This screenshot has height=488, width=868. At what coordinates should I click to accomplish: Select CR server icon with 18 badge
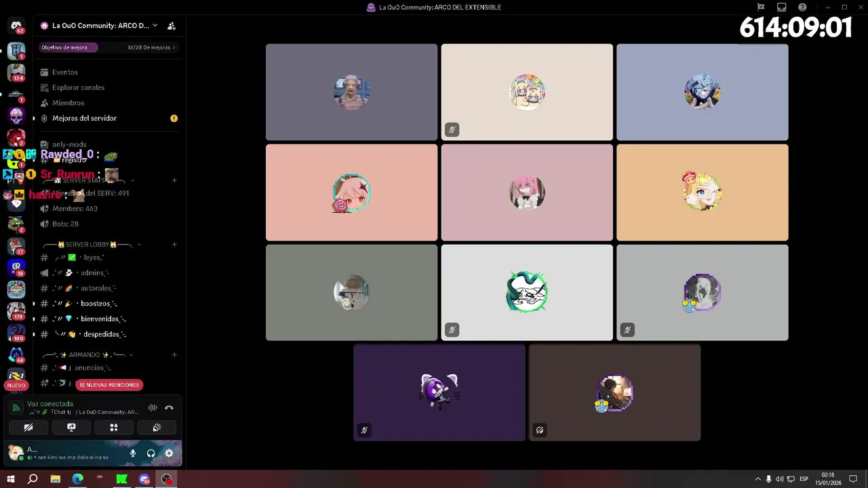pos(16,268)
